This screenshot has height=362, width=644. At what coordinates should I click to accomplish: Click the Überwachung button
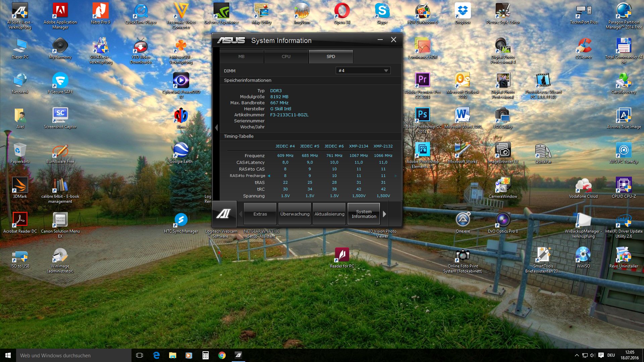[x=295, y=214]
